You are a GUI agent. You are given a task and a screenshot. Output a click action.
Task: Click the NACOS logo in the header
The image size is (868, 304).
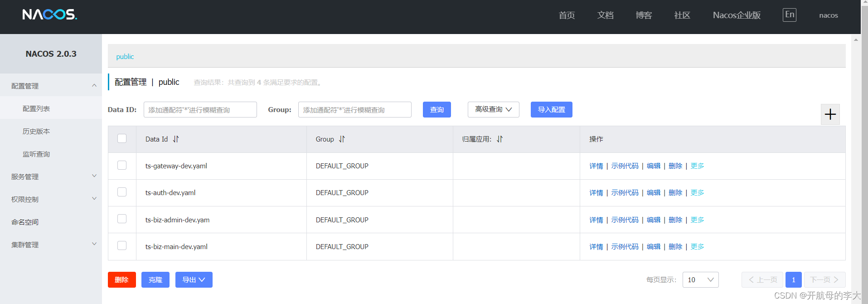pos(50,15)
